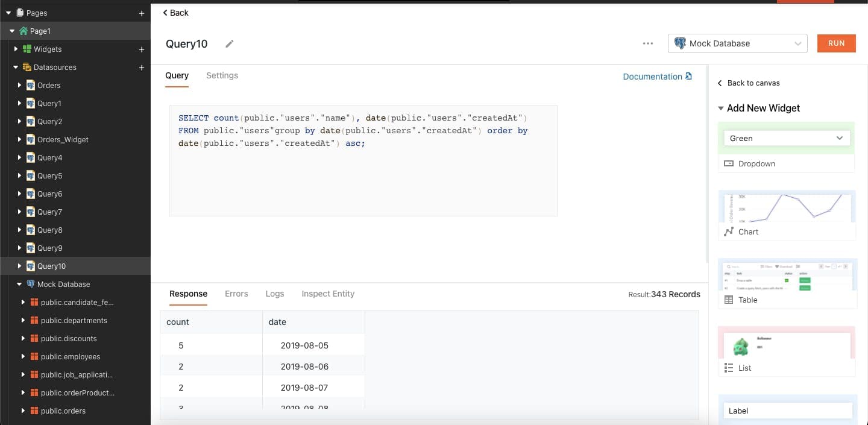Switch to the Settings tab

coord(222,75)
